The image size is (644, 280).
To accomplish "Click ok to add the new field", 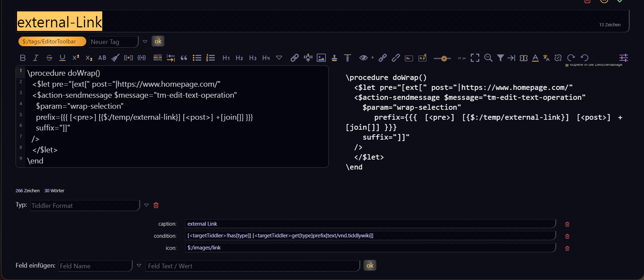I will tap(370, 265).
